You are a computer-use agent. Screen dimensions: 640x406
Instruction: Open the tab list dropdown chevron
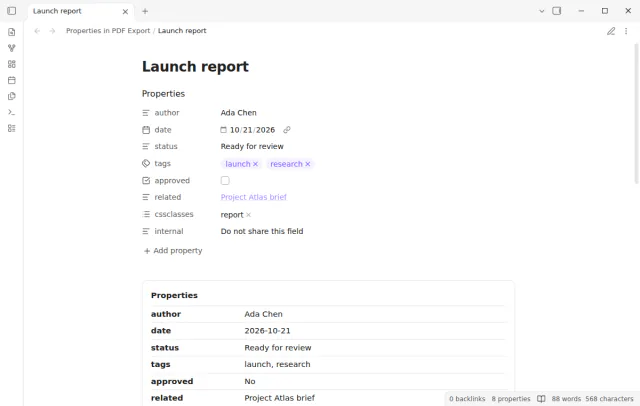[542, 11]
